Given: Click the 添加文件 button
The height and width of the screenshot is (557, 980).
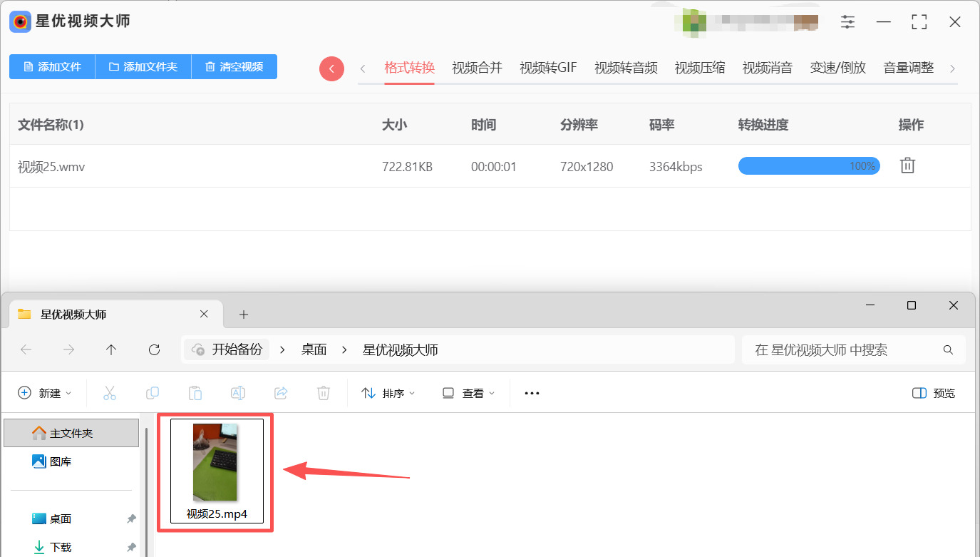Looking at the screenshot, I should tap(52, 66).
